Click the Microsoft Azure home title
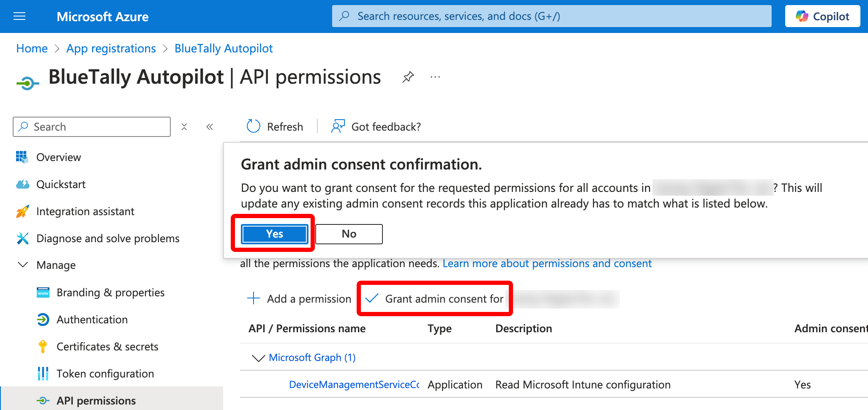Image resolution: width=868 pixels, height=410 pixels. (103, 16)
